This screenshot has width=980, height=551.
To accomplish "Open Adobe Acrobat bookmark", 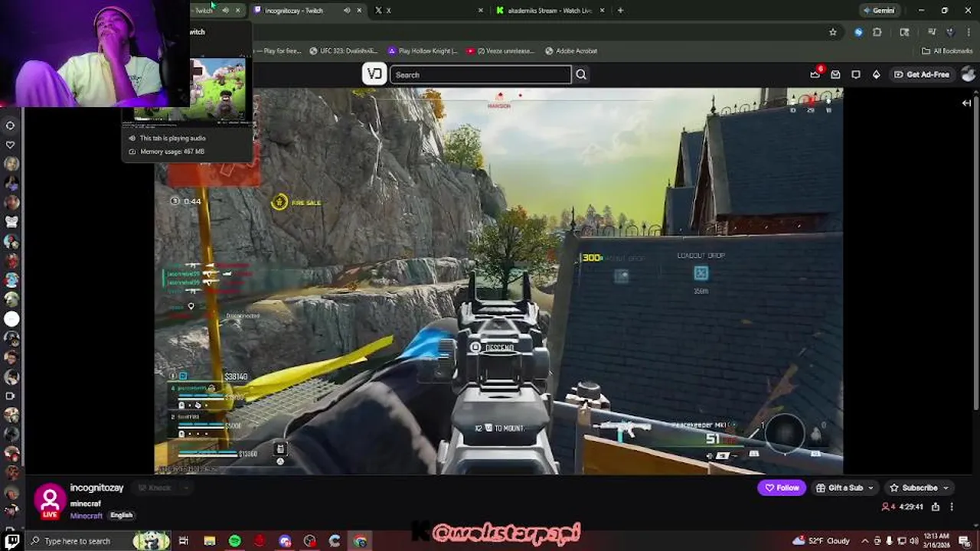I will pyautogui.click(x=571, y=51).
